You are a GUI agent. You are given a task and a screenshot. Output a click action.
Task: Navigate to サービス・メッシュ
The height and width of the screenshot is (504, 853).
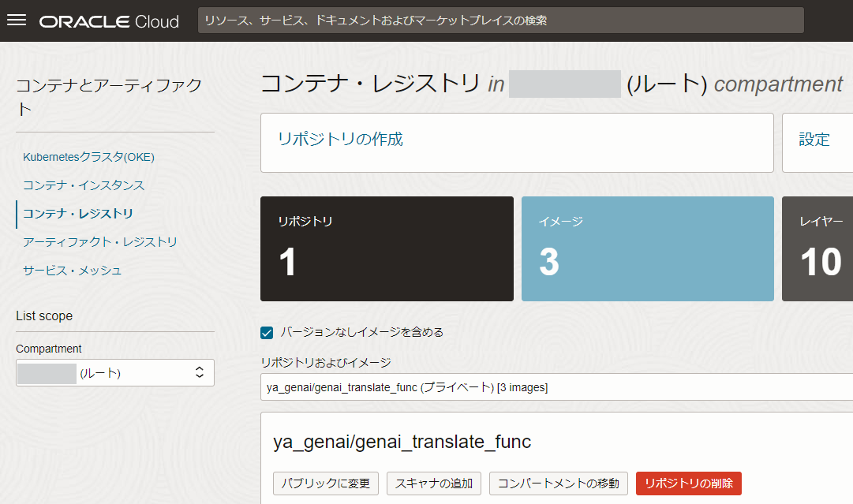pos(73,271)
